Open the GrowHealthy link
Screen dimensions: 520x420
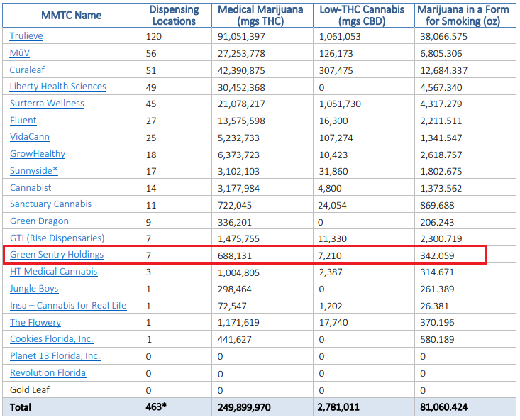[x=38, y=154]
